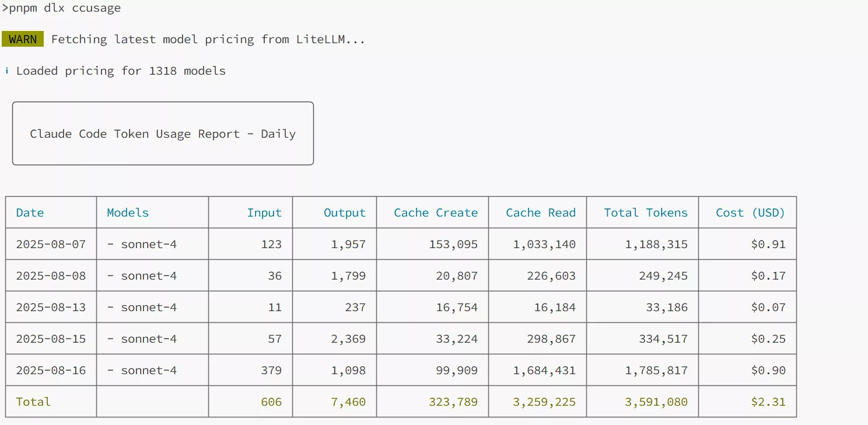Click the Cache Create column header

pyautogui.click(x=435, y=213)
